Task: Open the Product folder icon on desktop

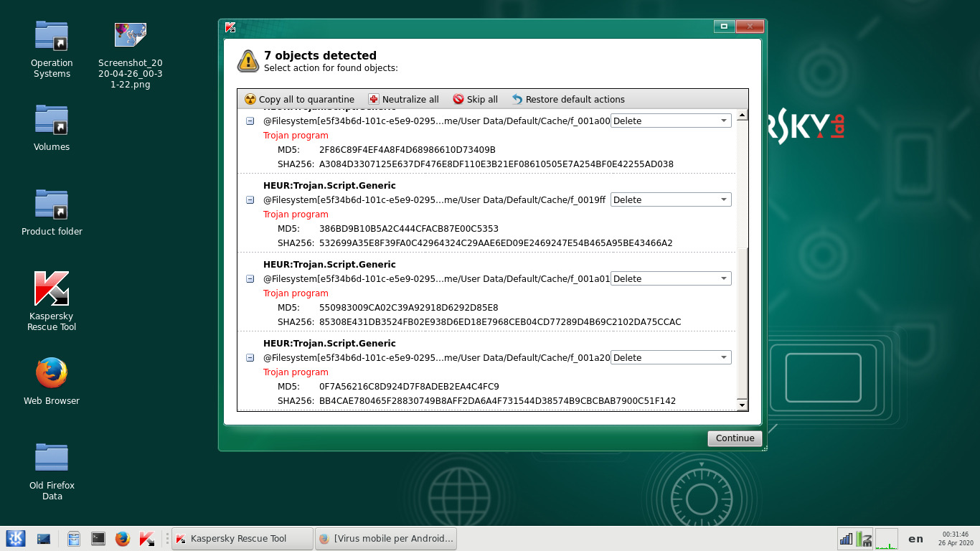Action: coord(52,212)
